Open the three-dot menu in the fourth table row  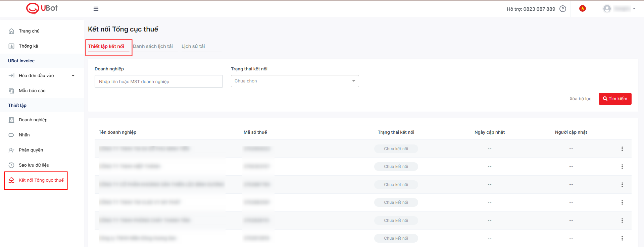pos(622,202)
